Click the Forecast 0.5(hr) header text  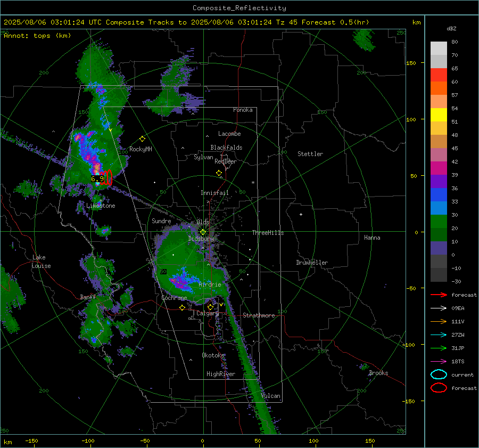[335, 22]
